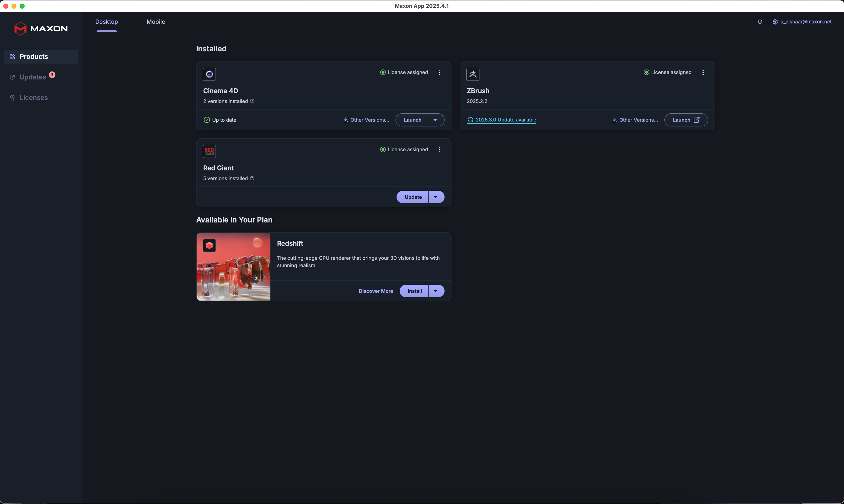Click the Red Giant product name
Screen dimensions: 844x504
[218, 168]
